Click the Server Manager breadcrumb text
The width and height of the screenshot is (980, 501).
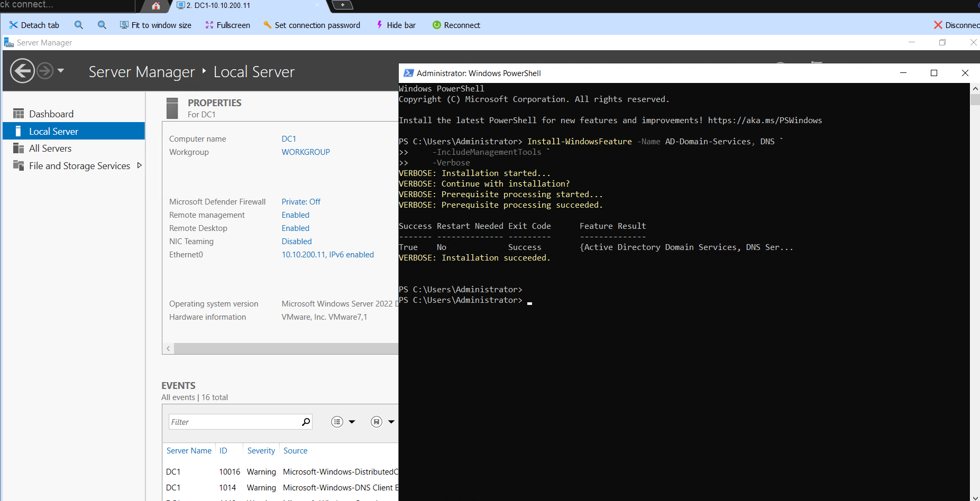pos(142,72)
